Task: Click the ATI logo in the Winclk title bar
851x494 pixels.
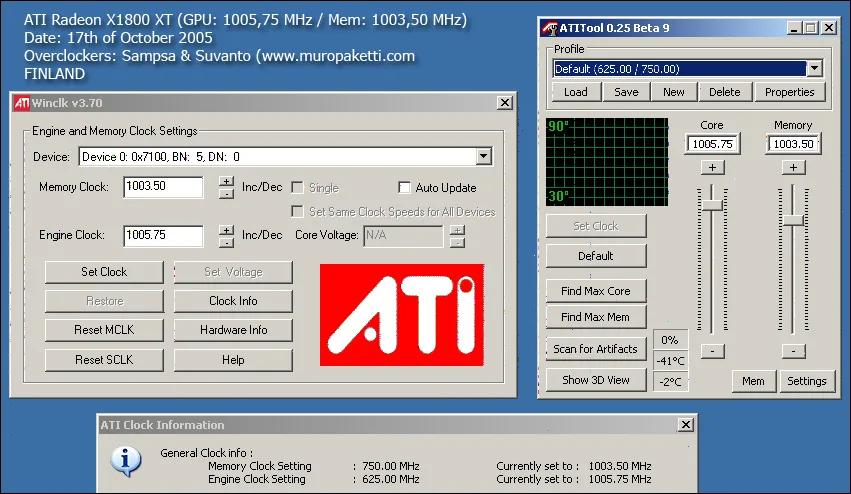Action: pyautogui.click(x=22, y=103)
